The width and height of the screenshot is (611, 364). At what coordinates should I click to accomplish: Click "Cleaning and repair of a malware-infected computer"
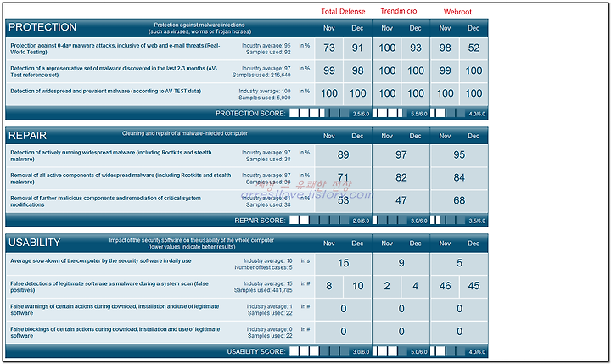(x=185, y=133)
